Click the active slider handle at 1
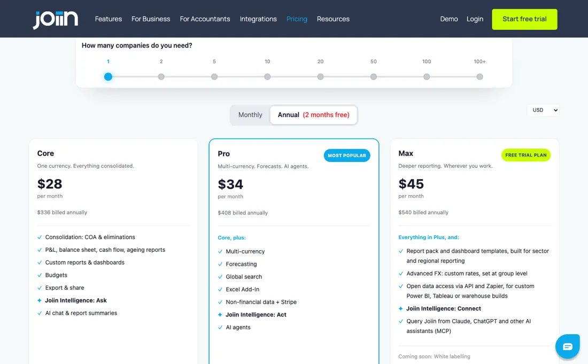This screenshot has width=588, height=364. (x=108, y=76)
